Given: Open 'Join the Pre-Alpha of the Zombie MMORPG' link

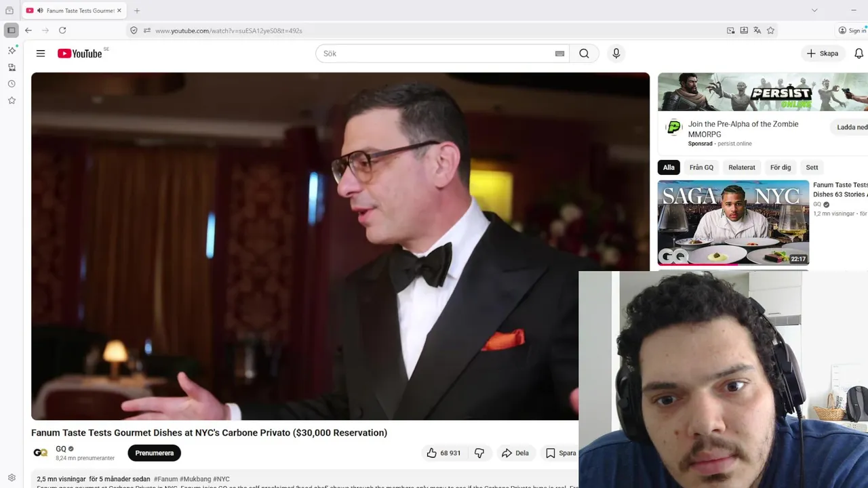Looking at the screenshot, I should tap(743, 129).
